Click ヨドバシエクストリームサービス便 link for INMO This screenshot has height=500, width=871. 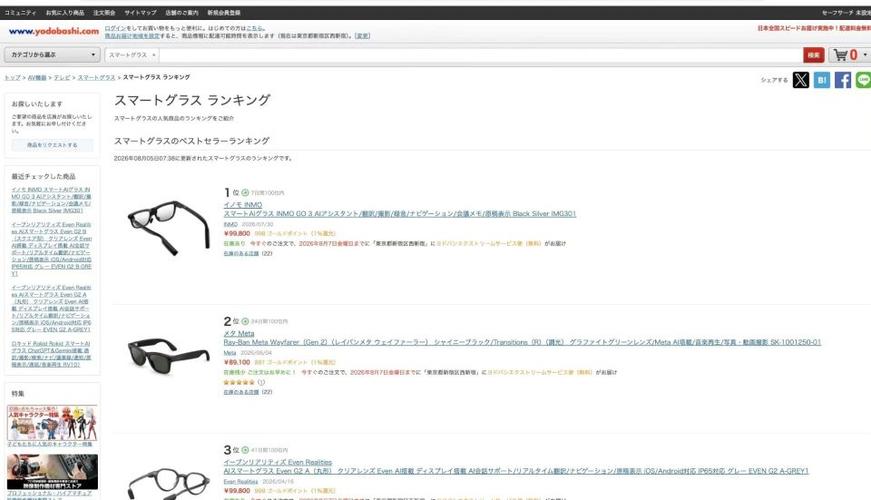(x=489, y=243)
